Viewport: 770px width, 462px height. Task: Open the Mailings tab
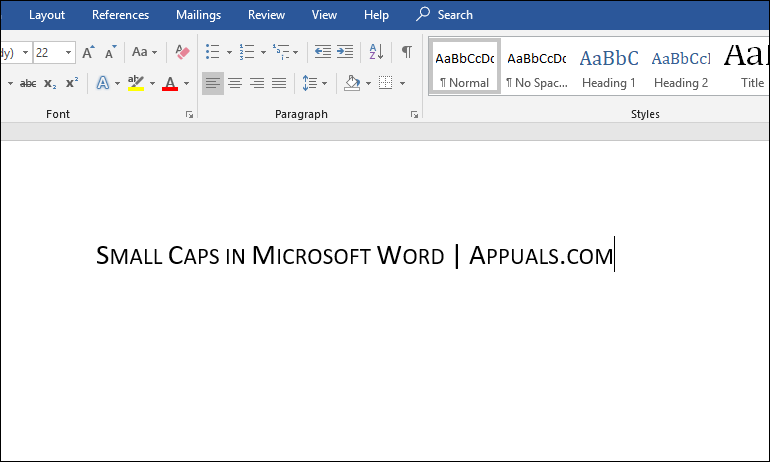click(198, 15)
